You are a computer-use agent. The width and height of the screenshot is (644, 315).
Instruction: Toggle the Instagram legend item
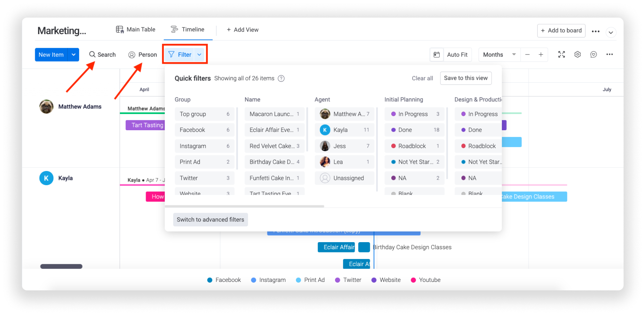click(268, 280)
